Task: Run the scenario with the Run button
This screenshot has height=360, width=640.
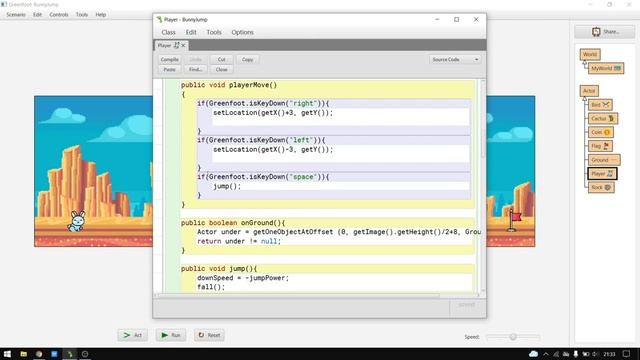Action: point(171,335)
